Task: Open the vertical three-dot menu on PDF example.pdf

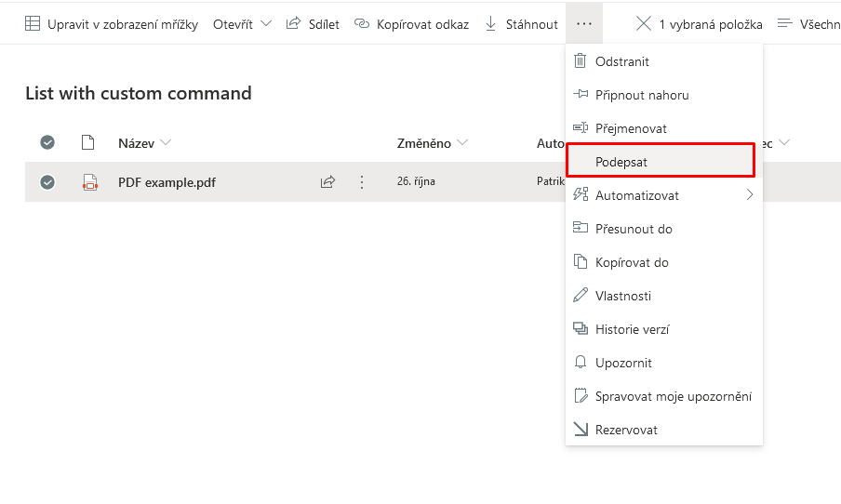Action: pos(362,182)
